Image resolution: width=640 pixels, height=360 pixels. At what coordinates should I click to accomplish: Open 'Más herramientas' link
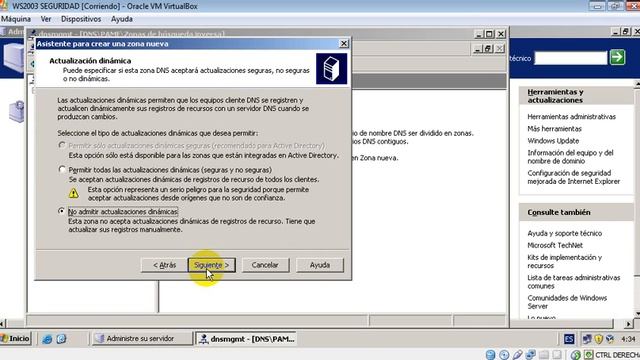(554, 129)
